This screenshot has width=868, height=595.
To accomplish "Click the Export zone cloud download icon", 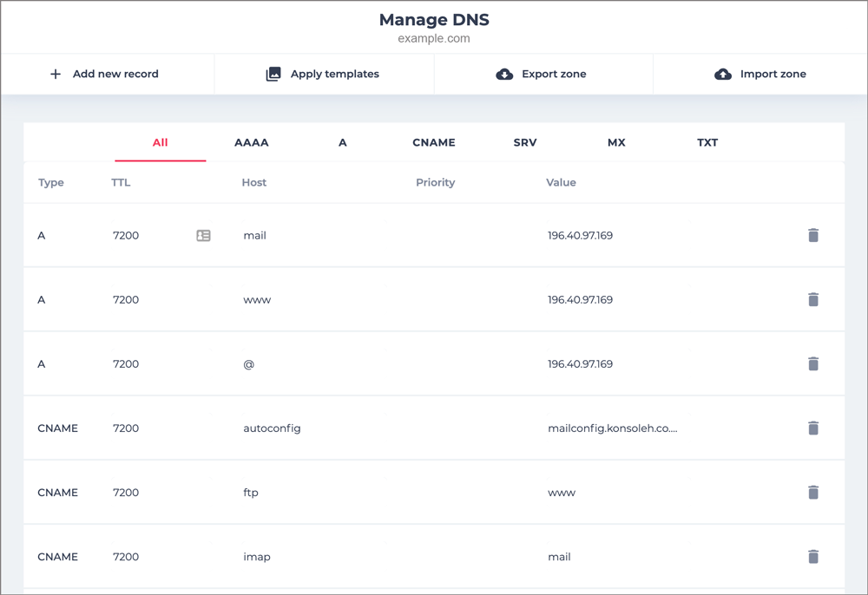I will [504, 74].
